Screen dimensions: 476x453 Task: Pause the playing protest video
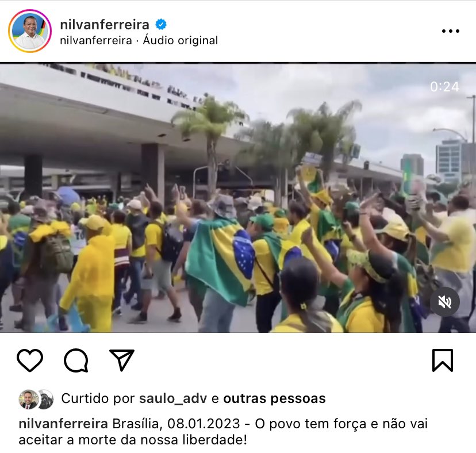[238, 198]
